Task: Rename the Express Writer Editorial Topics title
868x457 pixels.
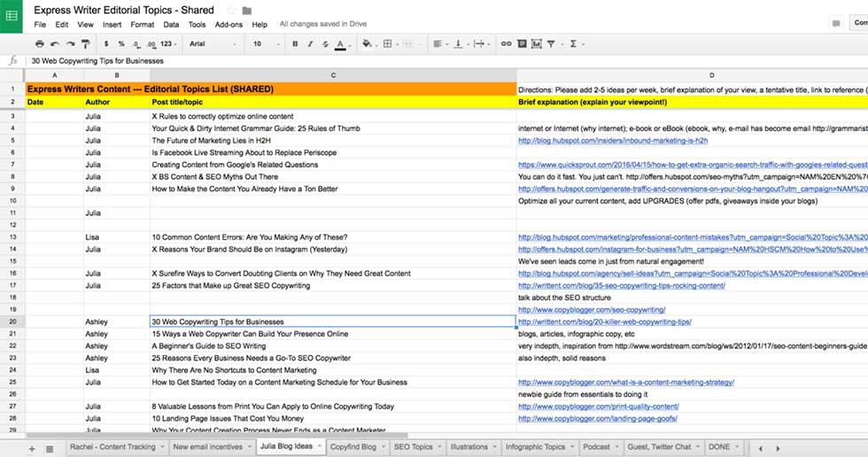Action: [x=124, y=10]
